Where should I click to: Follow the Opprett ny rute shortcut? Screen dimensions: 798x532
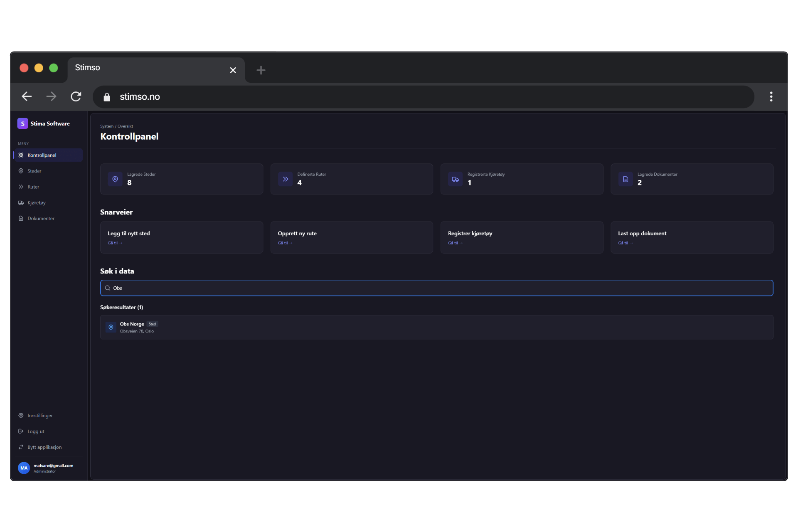[x=351, y=237]
